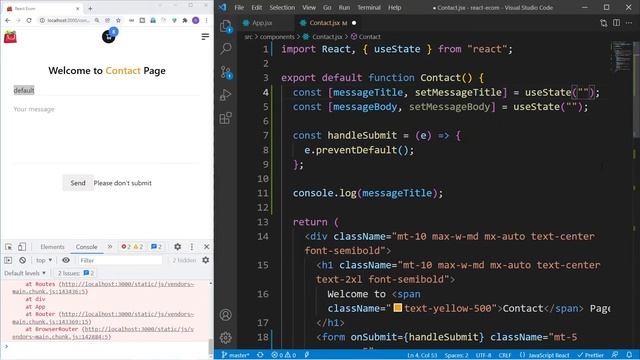Open the Default levels dropdown
The height and width of the screenshot is (360, 640).
[25, 273]
